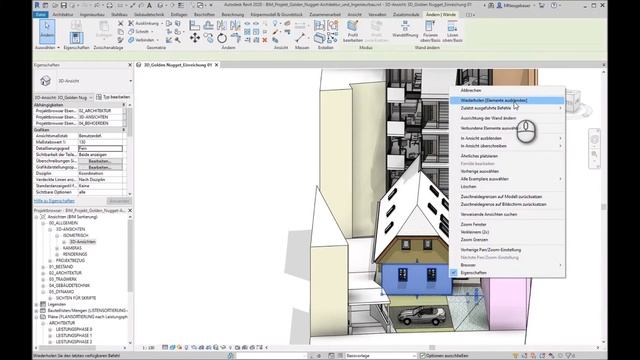
Task: Click the Wandöffnung icon
Action: point(405,29)
